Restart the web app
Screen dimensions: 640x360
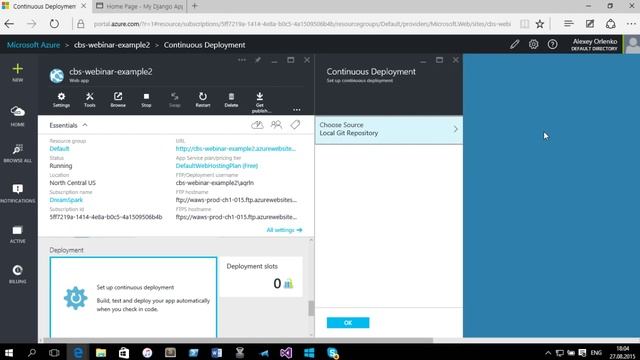[203, 100]
